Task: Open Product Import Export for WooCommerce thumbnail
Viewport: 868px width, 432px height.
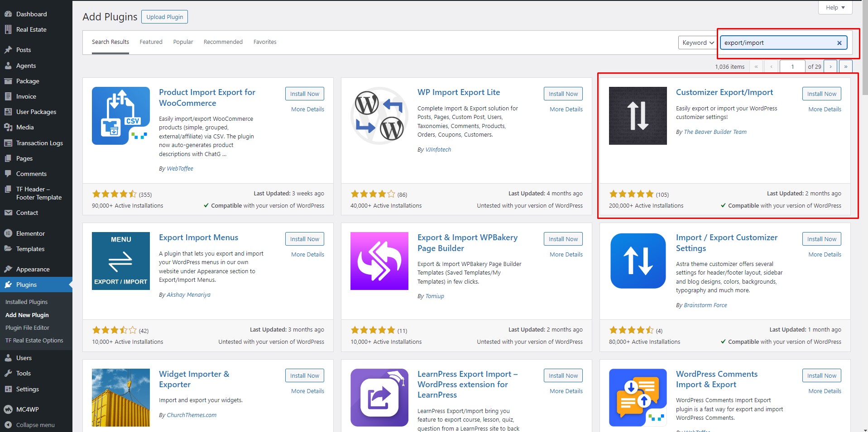Action: click(121, 116)
